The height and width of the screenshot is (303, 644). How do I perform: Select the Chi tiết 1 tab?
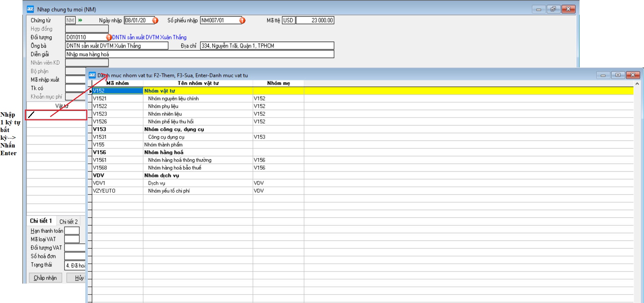click(x=41, y=221)
